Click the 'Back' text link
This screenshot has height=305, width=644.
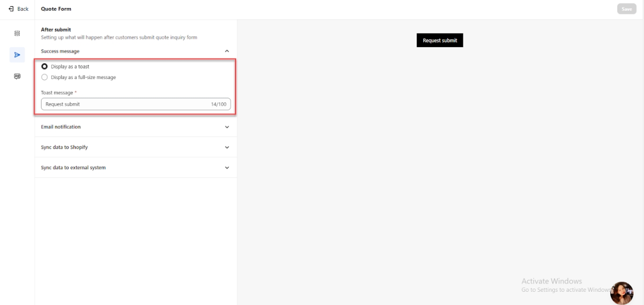[x=23, y=9]
